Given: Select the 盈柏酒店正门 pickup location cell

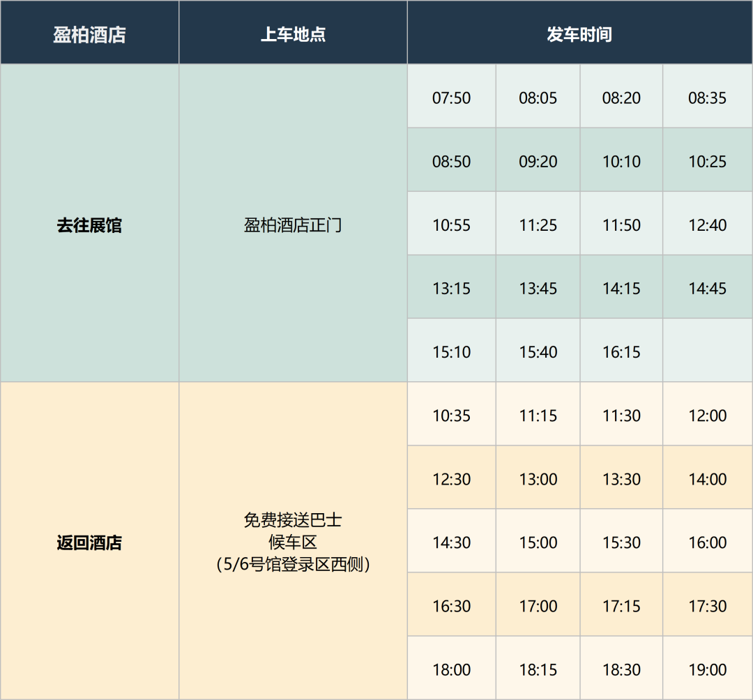Looking at the screenshot, I should pyautogui.click(x=293, y=223).
